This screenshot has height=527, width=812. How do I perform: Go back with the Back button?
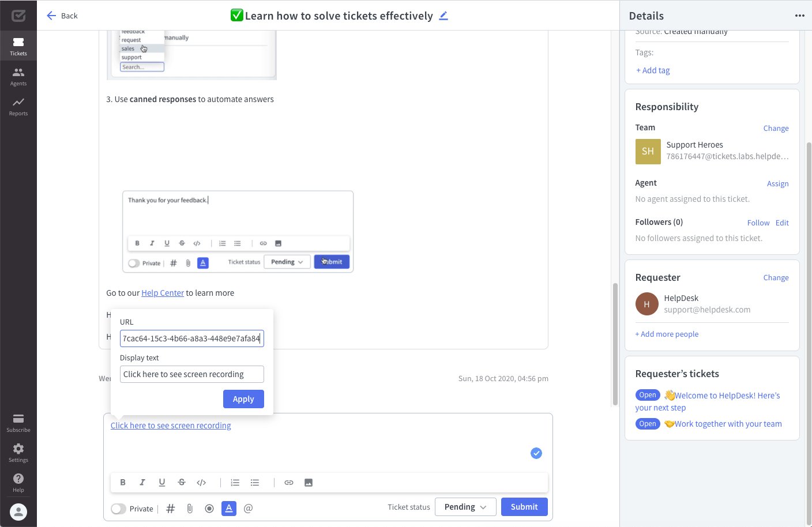pyautogui.click(x=62, y=16)
